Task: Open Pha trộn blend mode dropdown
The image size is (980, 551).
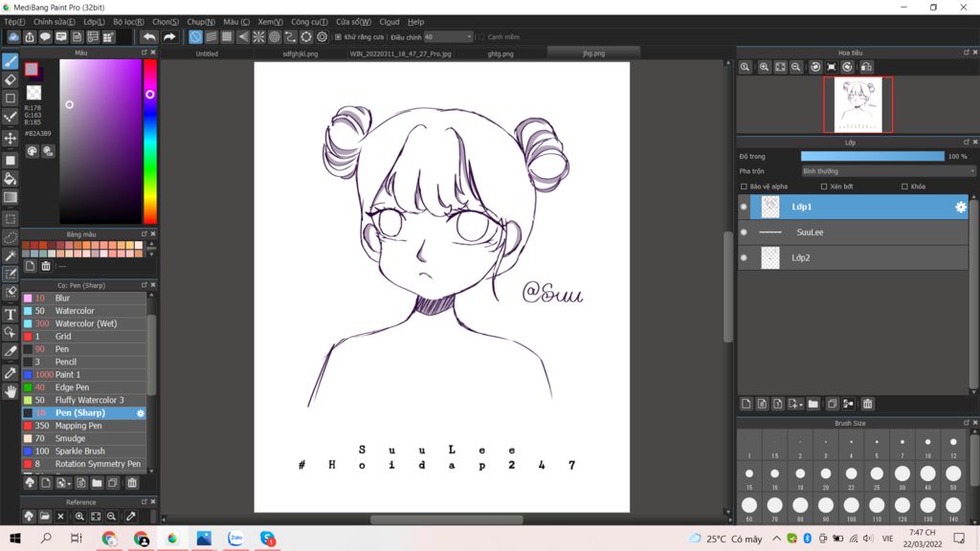Action: (888, 171)
